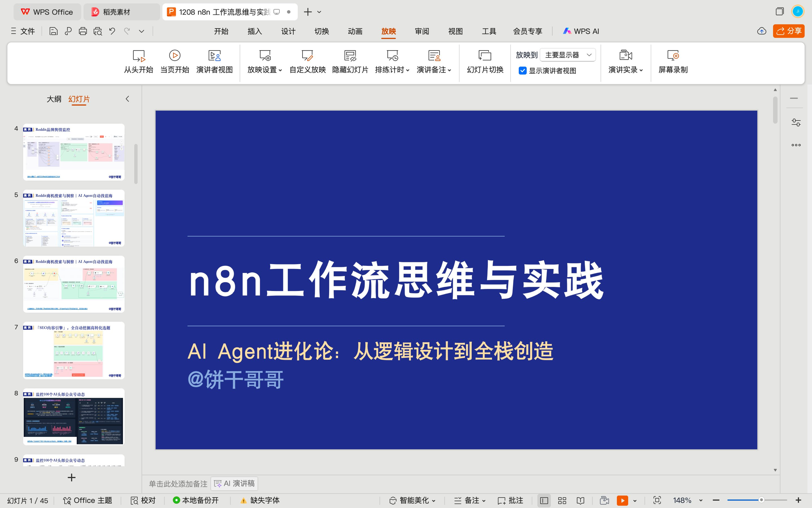The width and height of the screenshot is (812, 508).
Task: Switch to the 动画 ribbon tab
Action: pyautogui.click(x=355, y=31)
